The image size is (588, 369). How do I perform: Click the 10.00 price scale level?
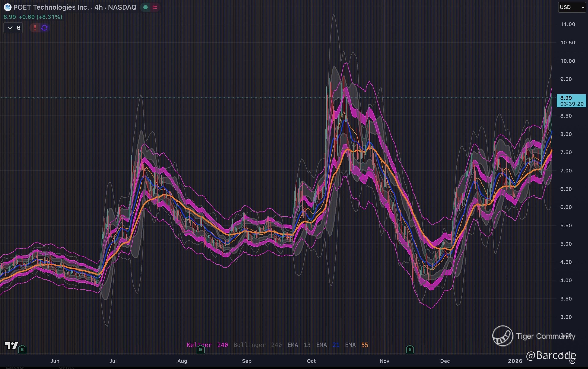point(567,61)
